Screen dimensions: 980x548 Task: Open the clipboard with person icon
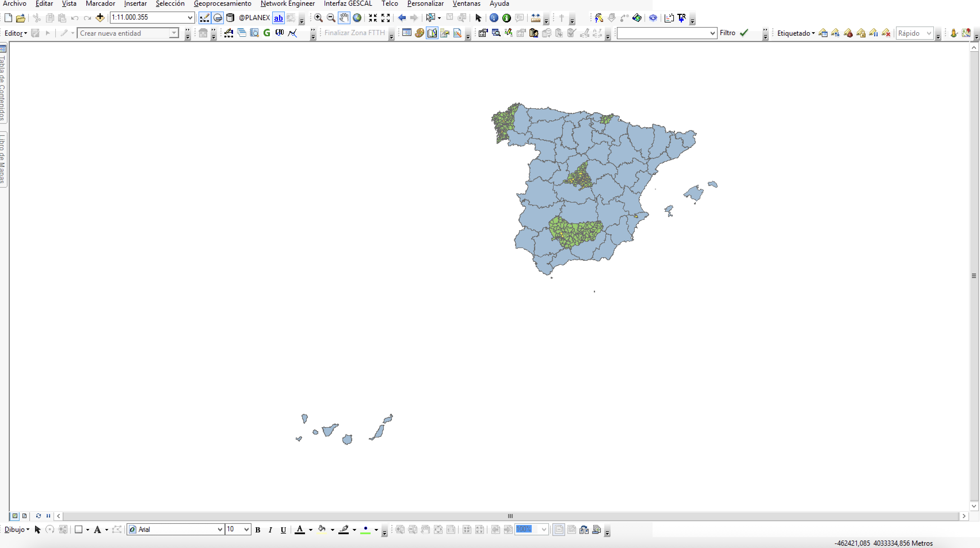[x=534, y=33]
